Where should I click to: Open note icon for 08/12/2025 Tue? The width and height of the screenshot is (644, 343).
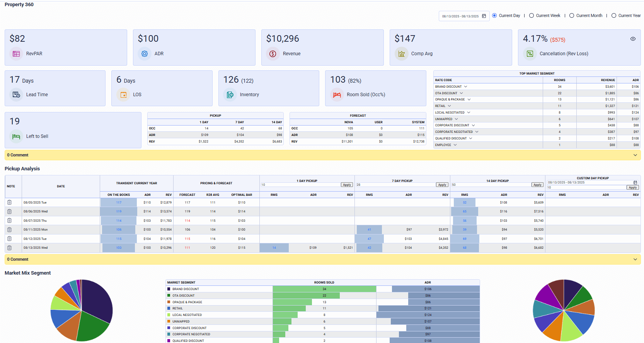9,239
